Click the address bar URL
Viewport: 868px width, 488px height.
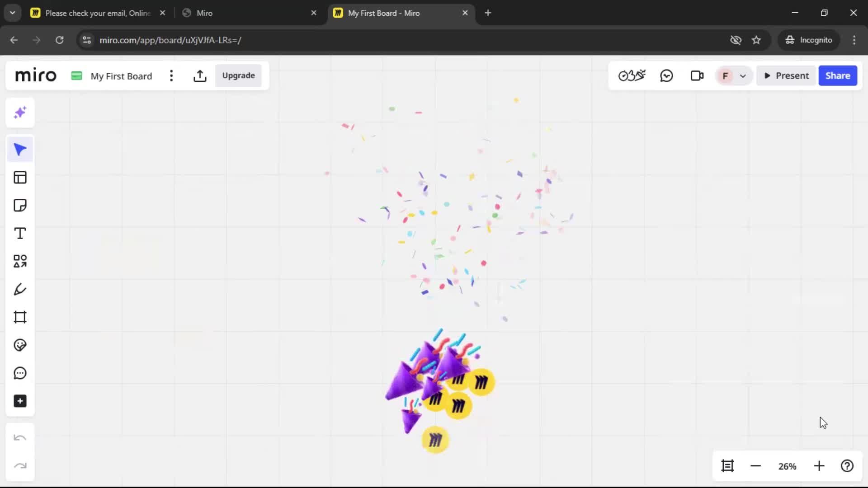pyautogui.click(x=170, y=40)
